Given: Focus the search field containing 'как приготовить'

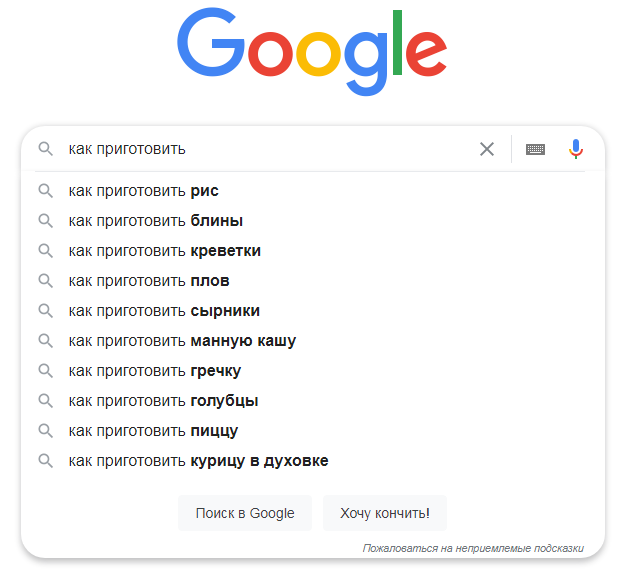Looking at the screenshot, I should point(267,149).
